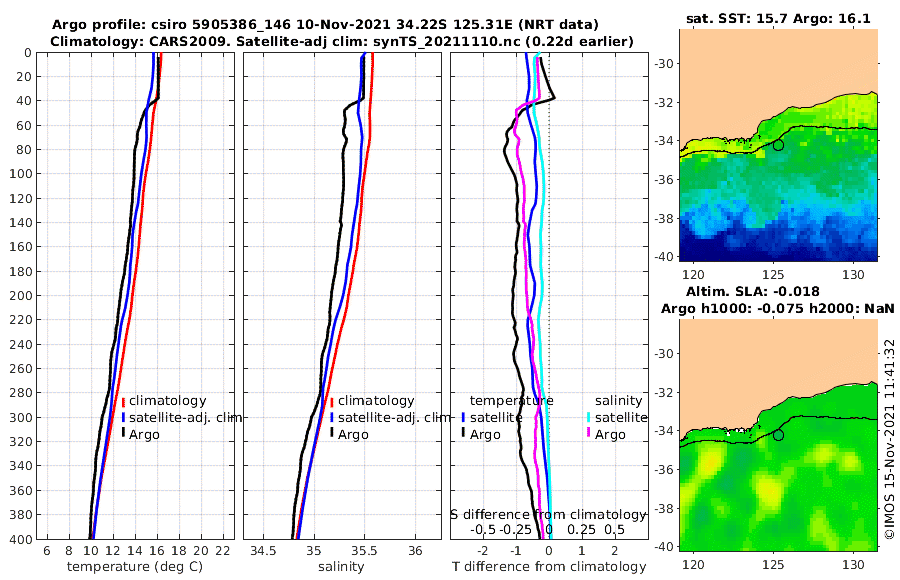
Task: Click the 'salinity' x-axis label
Action: (341, 567)
